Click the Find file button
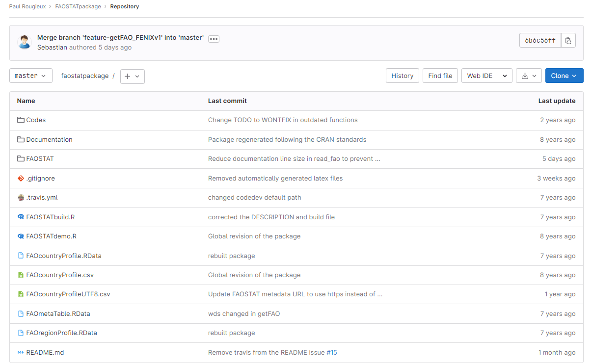 pos(440,76)
